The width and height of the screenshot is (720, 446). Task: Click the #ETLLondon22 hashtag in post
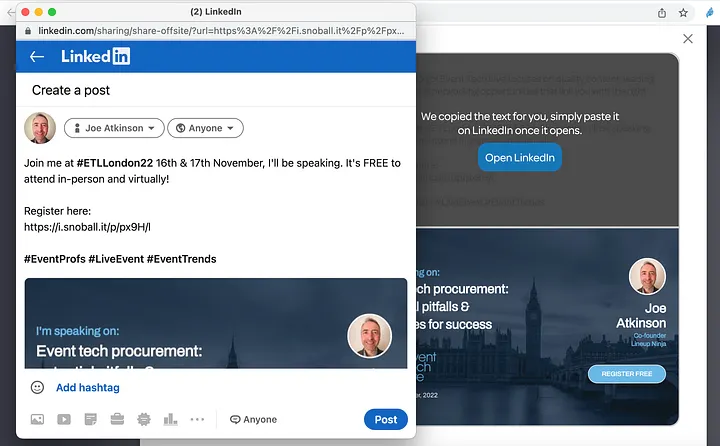tap(115, 163)
